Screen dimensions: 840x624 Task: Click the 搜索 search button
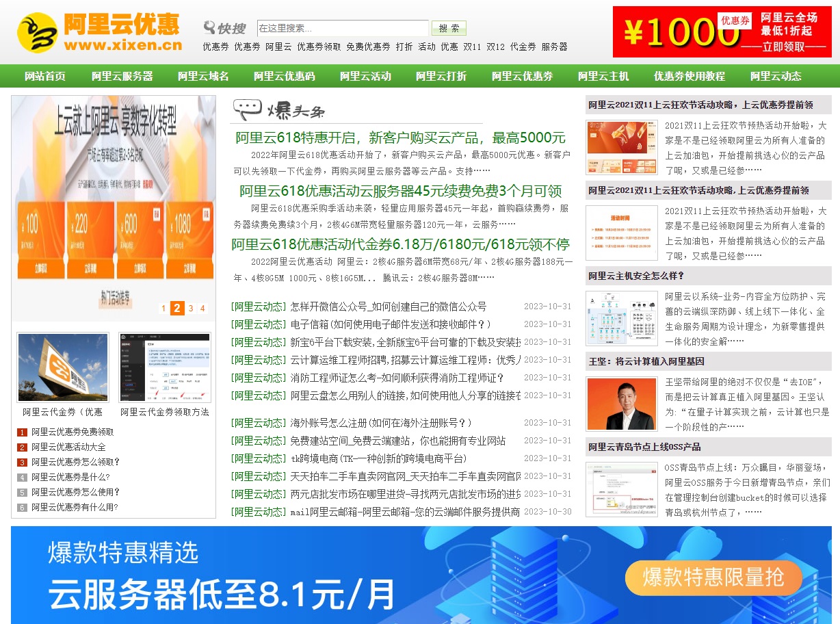click(449, 28)
